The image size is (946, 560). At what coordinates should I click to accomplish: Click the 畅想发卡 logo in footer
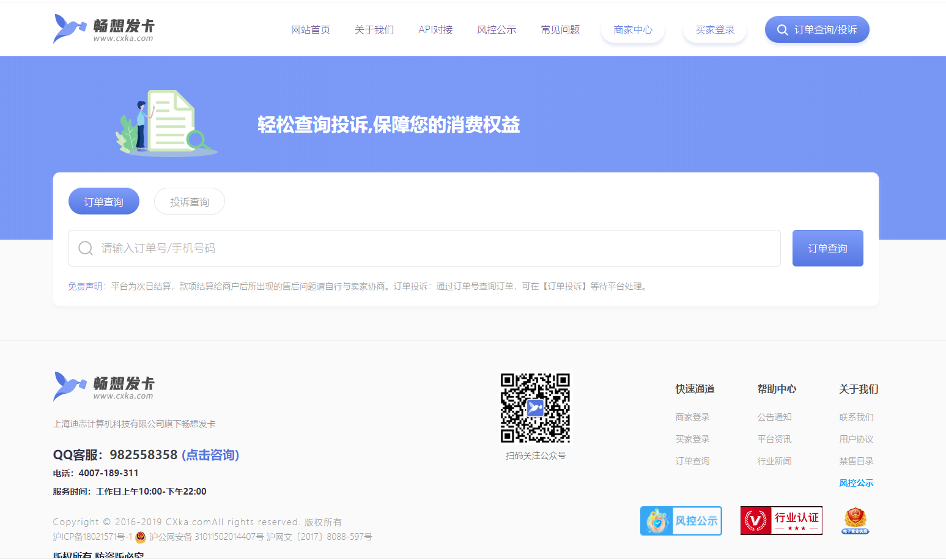(x=103, y=386)
